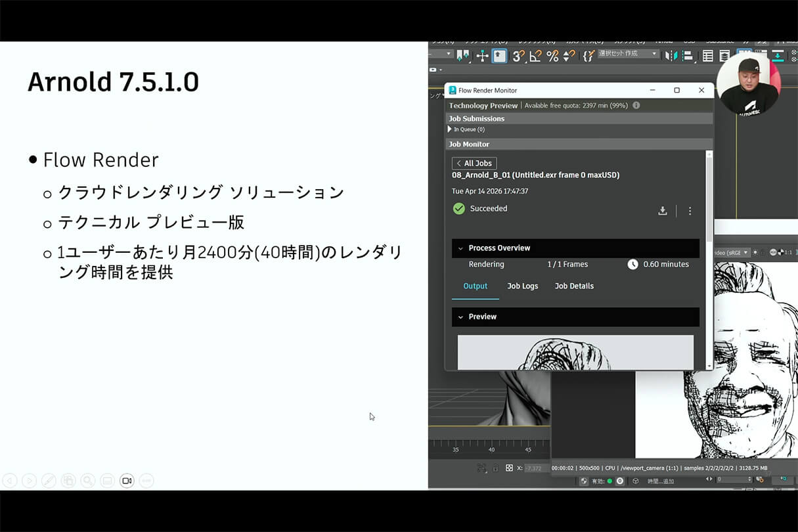Click the rendered preview thumbnail
This screenshot has height=532, width=798.
575,352
